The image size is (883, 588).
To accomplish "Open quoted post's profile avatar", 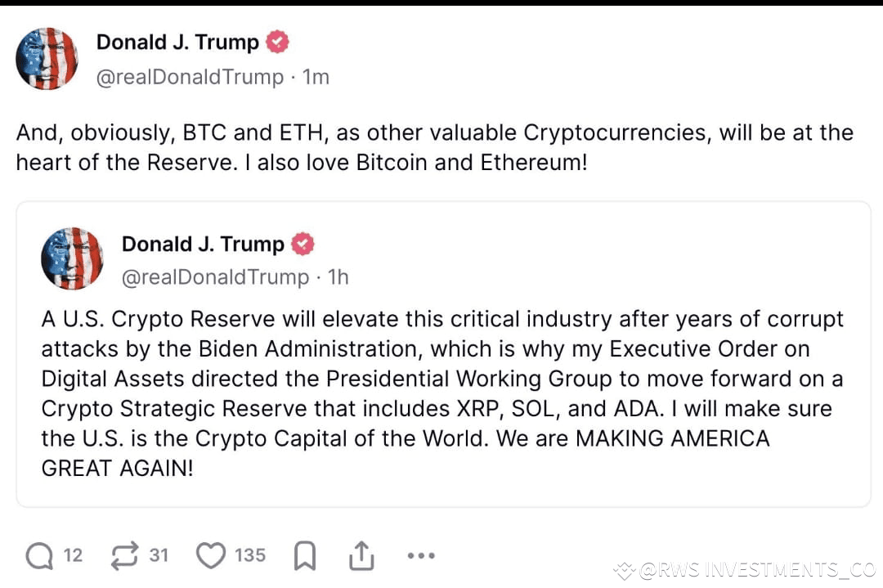I will click(x=72, y=258).
